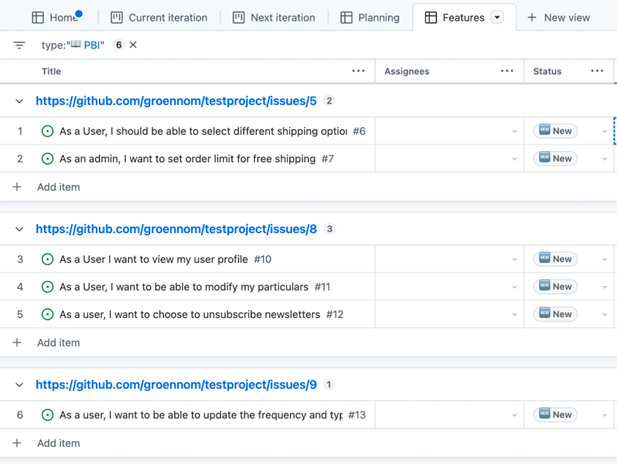Open 'update the frequency' issue title

201,415
